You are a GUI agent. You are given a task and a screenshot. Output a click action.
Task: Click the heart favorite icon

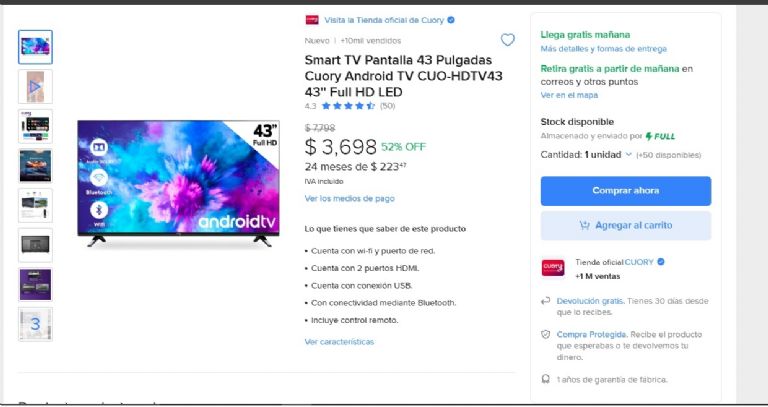pyautogui.click(x=507, y=40)
